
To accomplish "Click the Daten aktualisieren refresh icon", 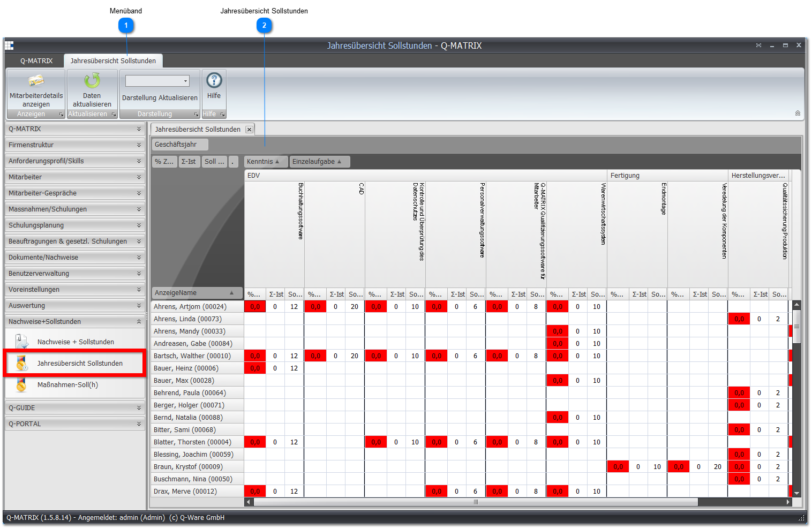I will (92, 80).
